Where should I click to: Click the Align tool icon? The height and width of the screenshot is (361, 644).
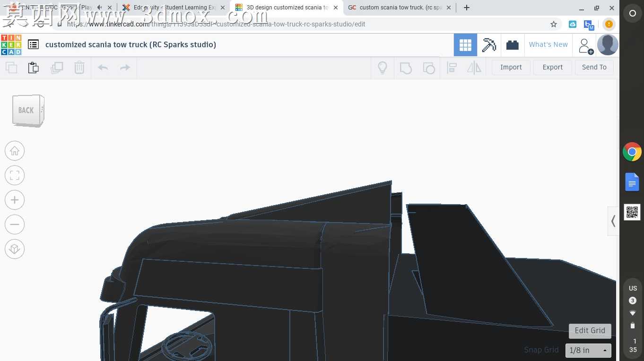click(452, 68)
